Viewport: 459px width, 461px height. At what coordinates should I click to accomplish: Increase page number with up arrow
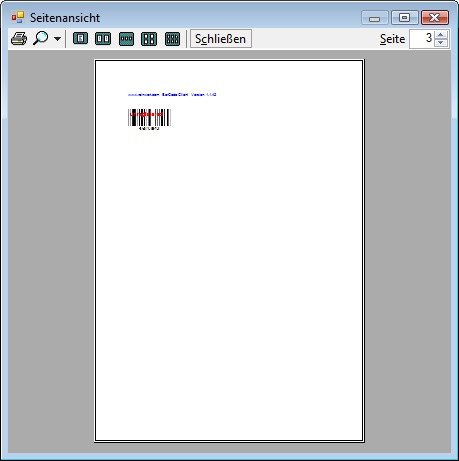coord(441,34)
